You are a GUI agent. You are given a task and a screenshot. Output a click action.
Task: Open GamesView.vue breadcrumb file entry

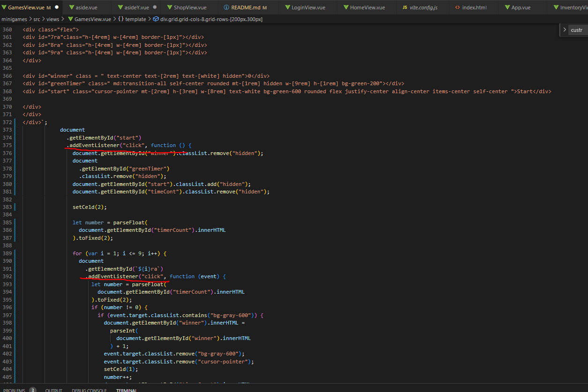point(89,19)
